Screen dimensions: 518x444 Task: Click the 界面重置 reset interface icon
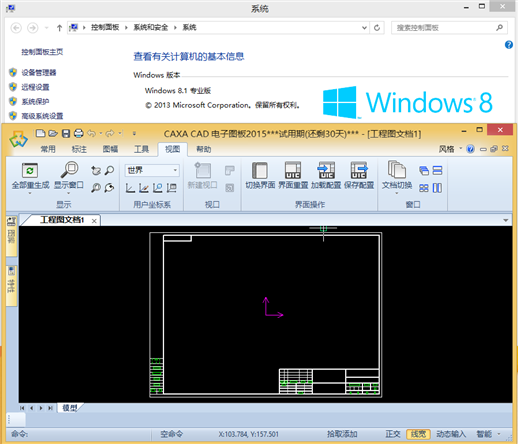coord(293,170)
